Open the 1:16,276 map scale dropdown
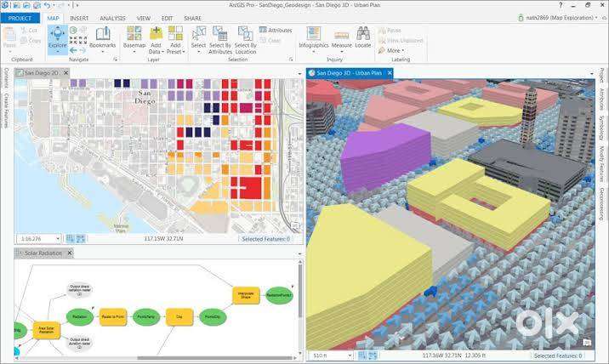The width and height of the screenshot is (609, 364). tap(58, 238)
